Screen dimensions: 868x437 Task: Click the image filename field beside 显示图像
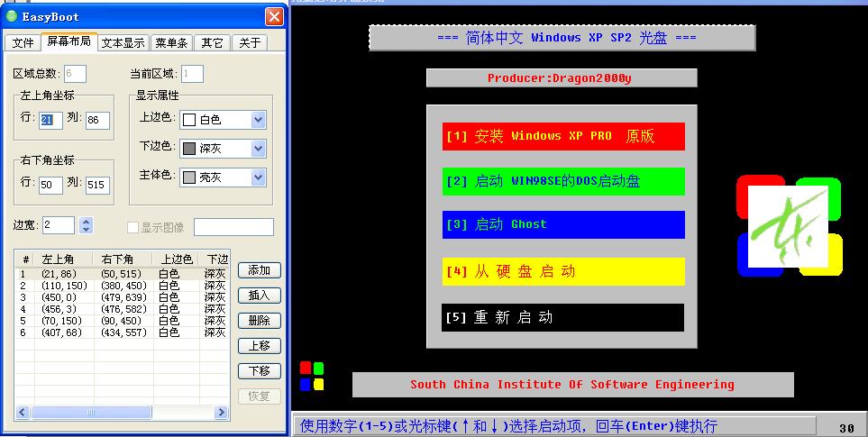(233, 227)
